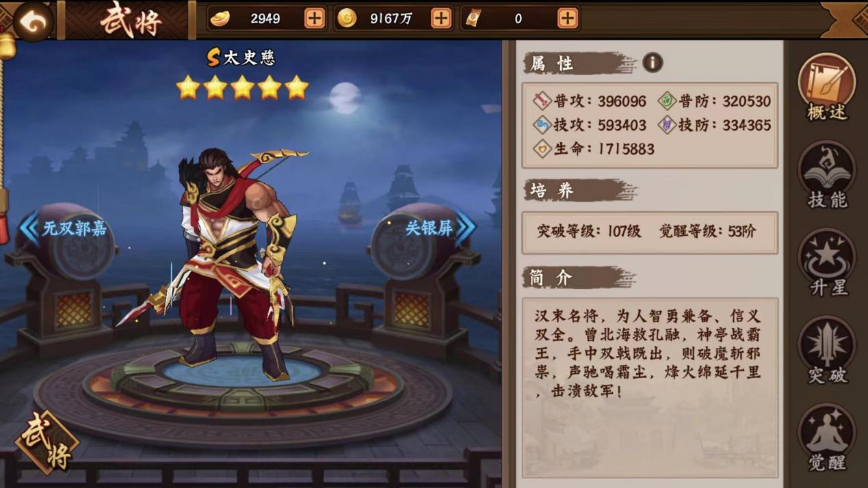868x488 pixels.
Task: Add coins next to 9167万
Action: pos(441,18)
